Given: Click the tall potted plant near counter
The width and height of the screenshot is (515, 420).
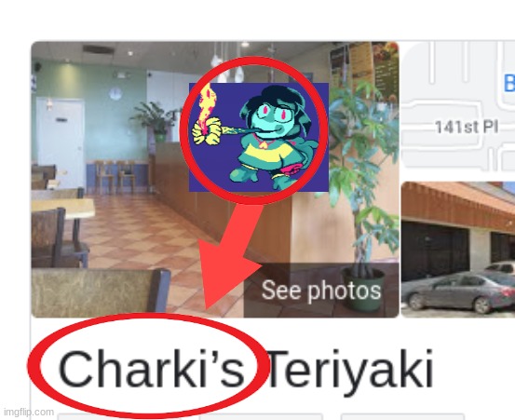Looking at the screenshot, I should (x=361, y=197).
